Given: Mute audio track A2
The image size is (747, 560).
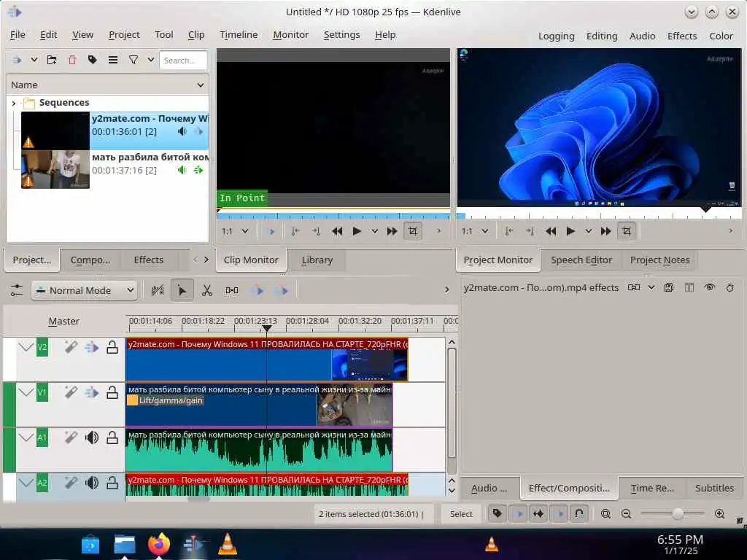Looking at the screenshot, I should coord(92,483).
